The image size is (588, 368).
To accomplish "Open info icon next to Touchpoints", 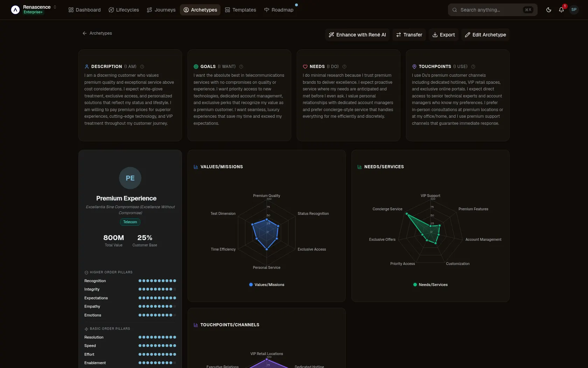I will click(473, 67).
